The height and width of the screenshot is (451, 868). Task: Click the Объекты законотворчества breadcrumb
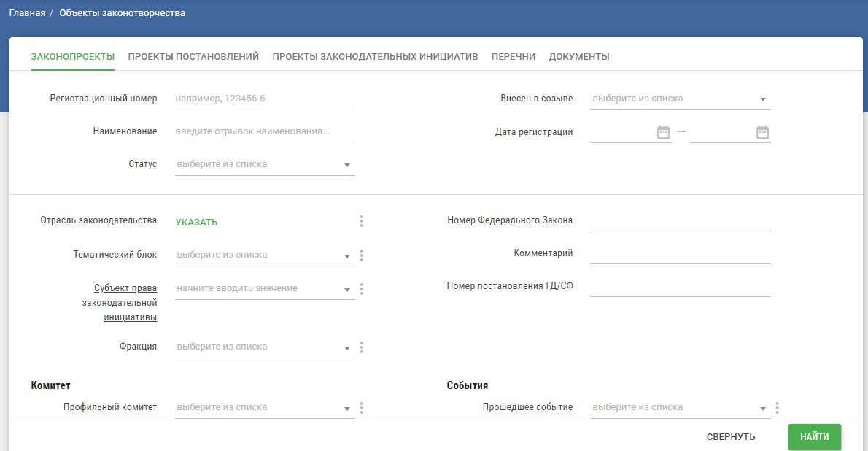coord(123,12)
